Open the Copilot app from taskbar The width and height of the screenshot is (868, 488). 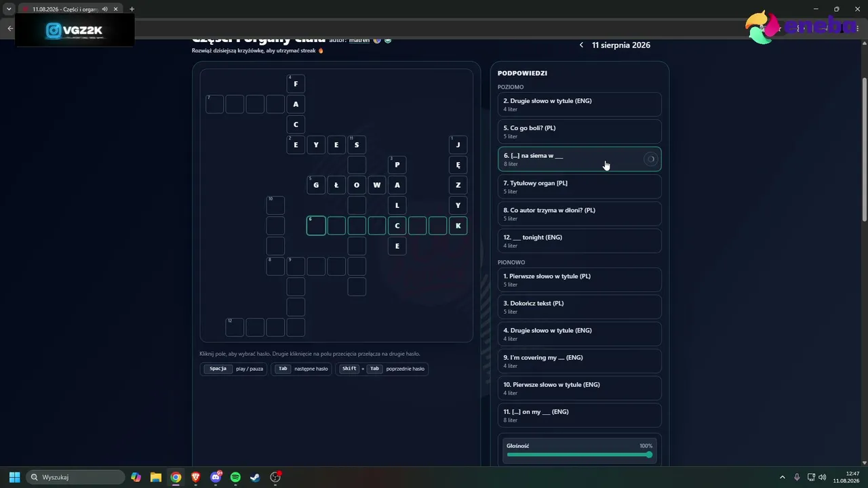136,477
